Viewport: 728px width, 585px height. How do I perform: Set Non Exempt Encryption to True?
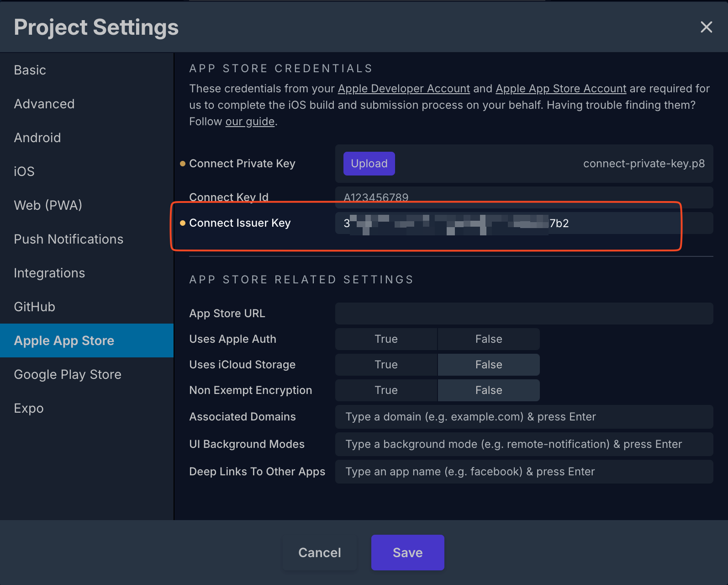pyautogui.click(x=386, y=390)
